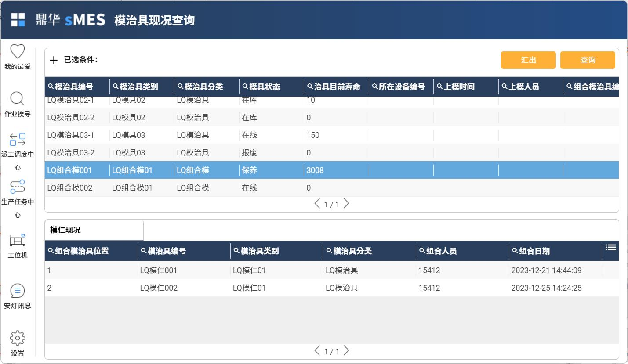
Task: Open 派工调度中心 dispatch icon
Action: pos(18,140)
